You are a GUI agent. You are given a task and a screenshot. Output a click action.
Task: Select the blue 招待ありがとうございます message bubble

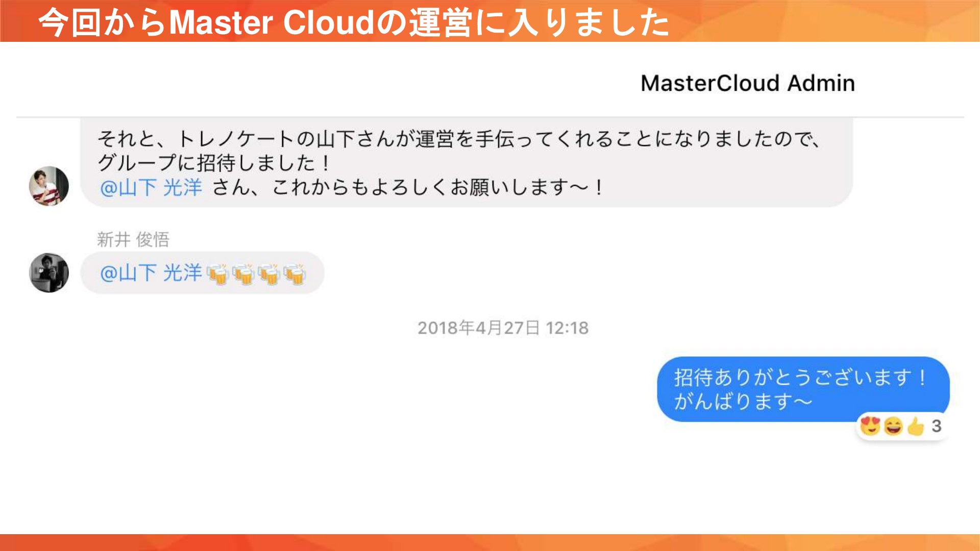[x=803, y=389]
